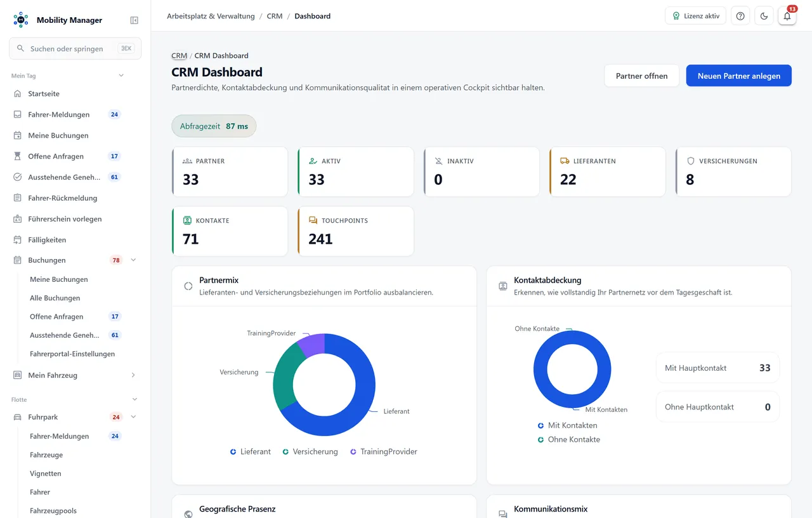812x518 pixels.
Task: Click Fälligkeiten calendar icon
Action: click(x=18, y=240)
